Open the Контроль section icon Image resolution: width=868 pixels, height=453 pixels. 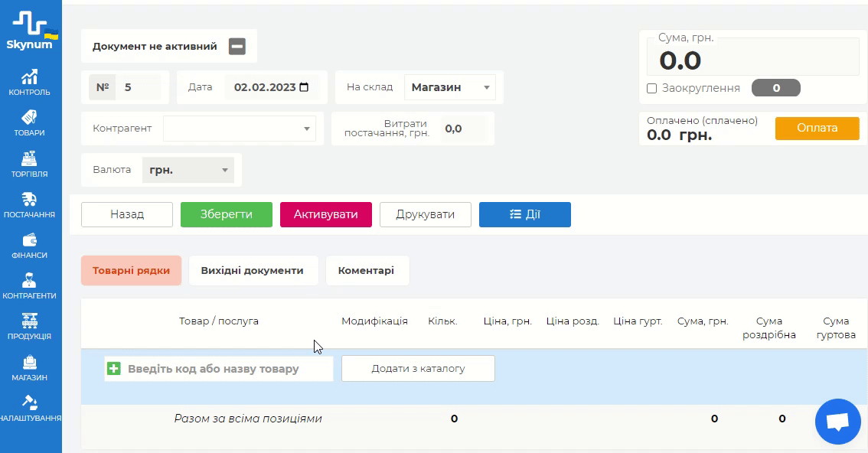pos(30,77)
